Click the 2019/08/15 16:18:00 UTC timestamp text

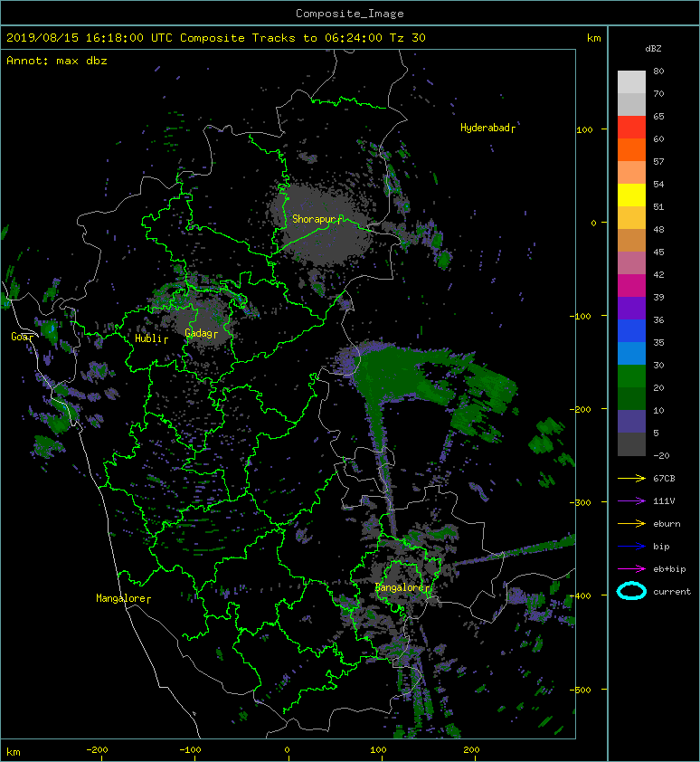pyautogui.click(x=90, y=38)
